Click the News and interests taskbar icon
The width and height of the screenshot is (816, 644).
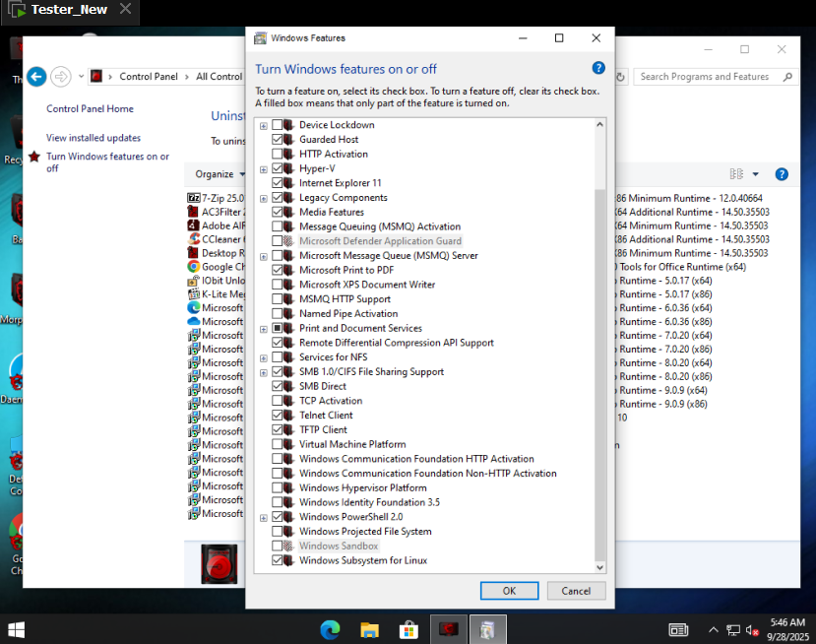click(x=678, y=630)
